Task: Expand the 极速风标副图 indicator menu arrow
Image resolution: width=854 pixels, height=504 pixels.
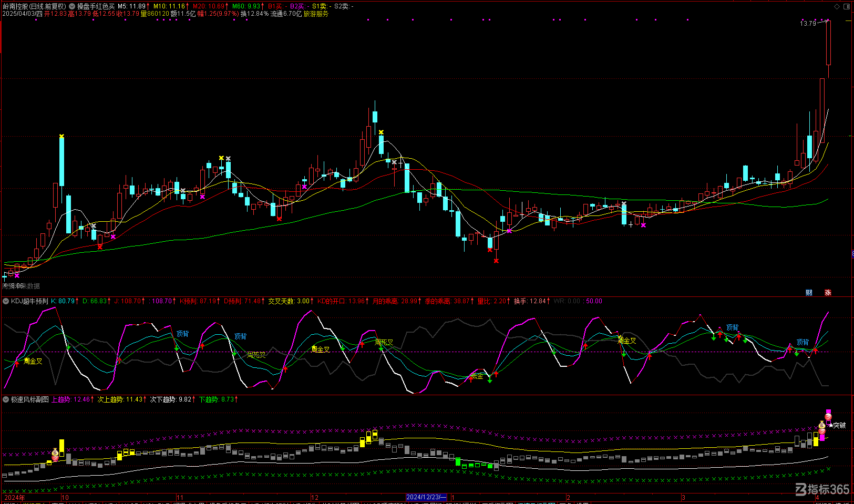Action: [x=6, y=399]
